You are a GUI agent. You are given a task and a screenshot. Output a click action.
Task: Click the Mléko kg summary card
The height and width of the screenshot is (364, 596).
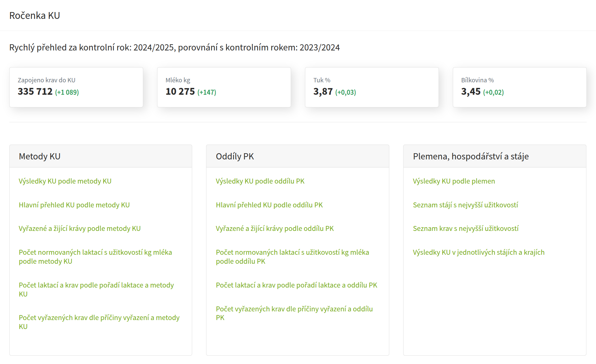point(224,87)
